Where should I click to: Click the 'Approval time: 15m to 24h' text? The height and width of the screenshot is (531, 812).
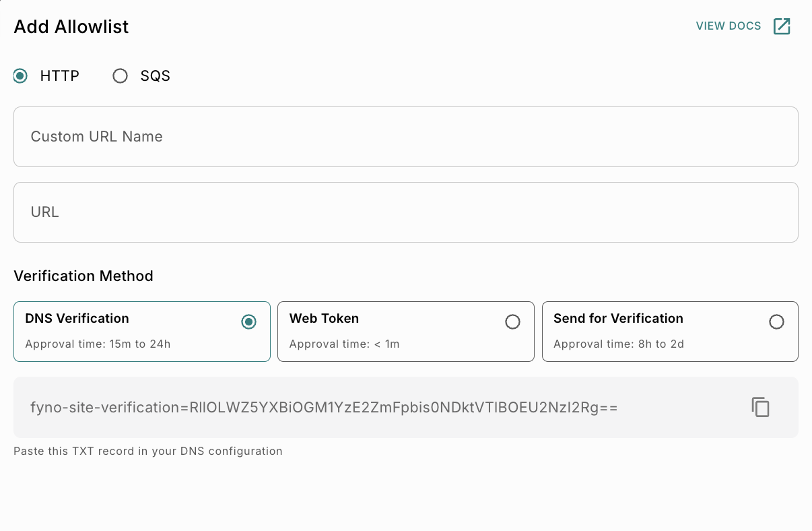[x=98, y=344]
